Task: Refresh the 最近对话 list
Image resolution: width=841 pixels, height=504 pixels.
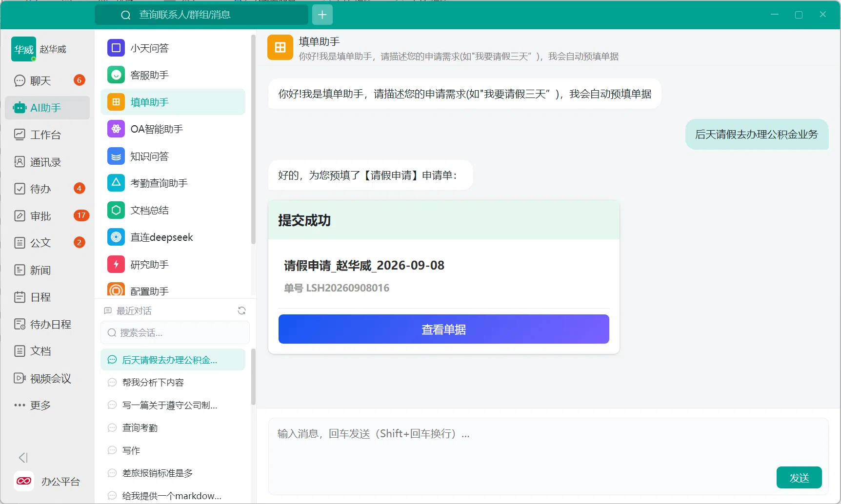Action: coord(241,310)
